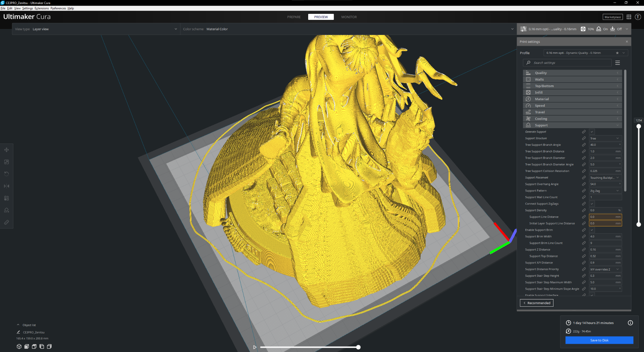The image size is (644, 352).
Task: Click link icon next to Support Z Distance
Action: 584,250
